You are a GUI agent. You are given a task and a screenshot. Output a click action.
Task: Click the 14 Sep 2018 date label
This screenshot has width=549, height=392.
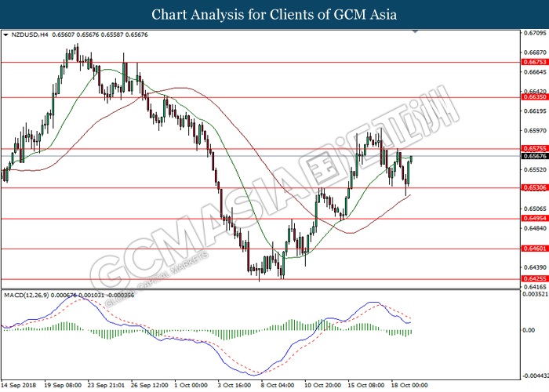point(20,386)
